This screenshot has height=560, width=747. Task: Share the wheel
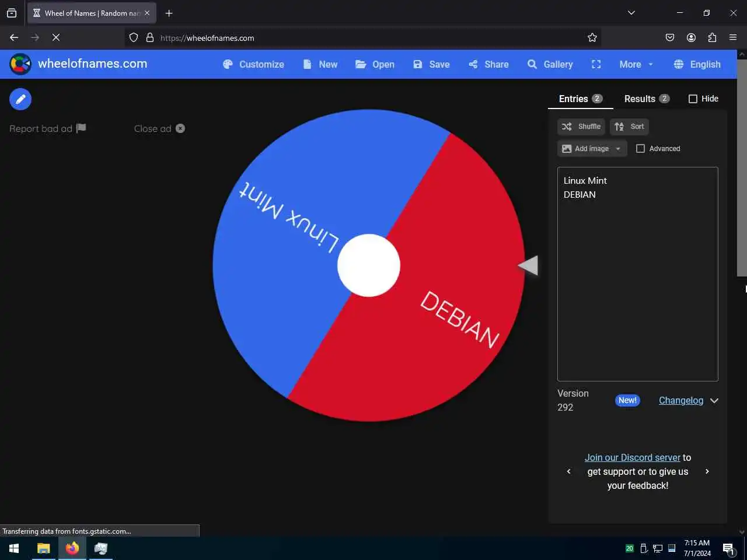[488, 64]
